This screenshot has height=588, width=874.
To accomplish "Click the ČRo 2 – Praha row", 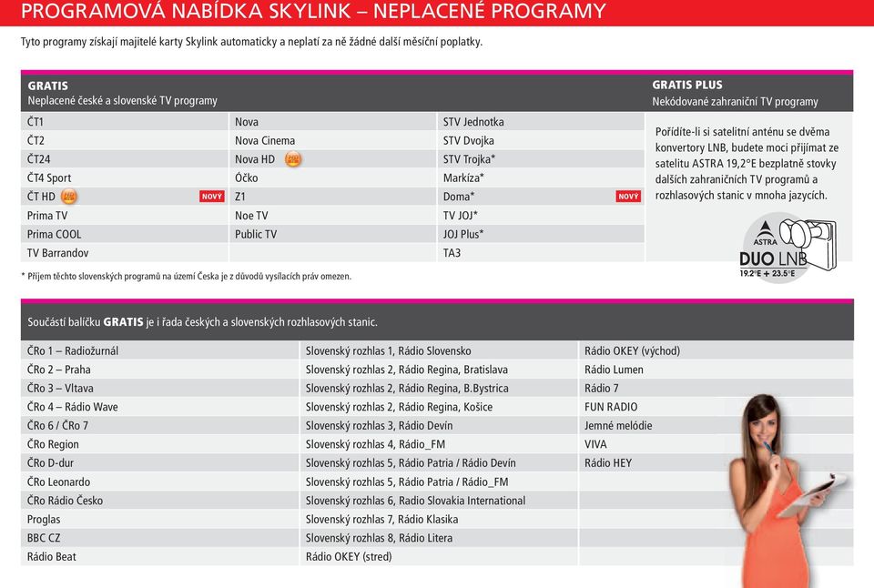I will click(x=159, y=370).
